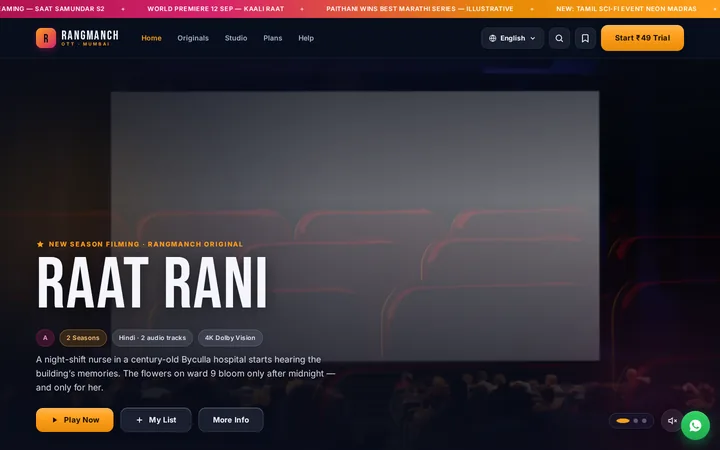720x450 pixels.
Task: Expand the English language dropdown
Action: [512, 38]
